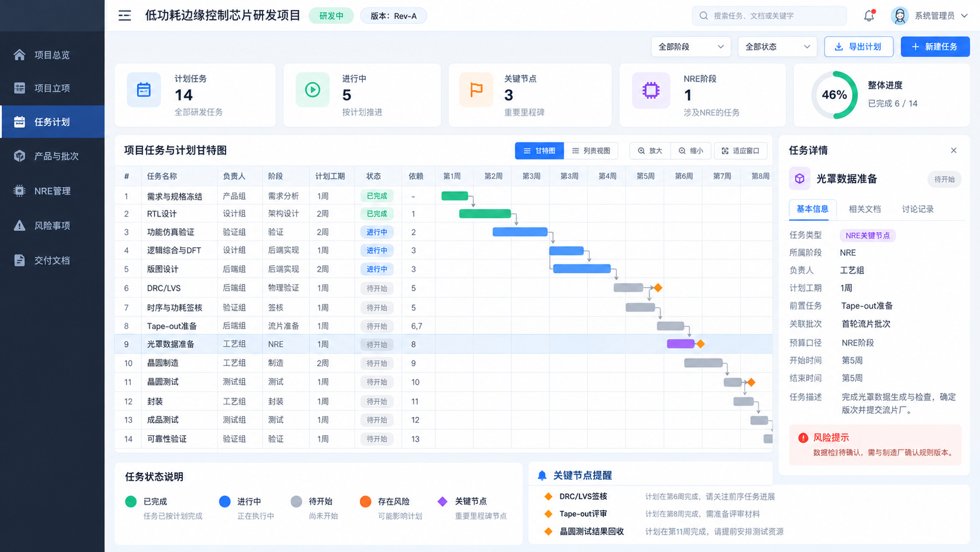The height and width of the screenshot is (552, 980).
Task: Open 项目总览 in the sidebar
Action: coord(52,55)
